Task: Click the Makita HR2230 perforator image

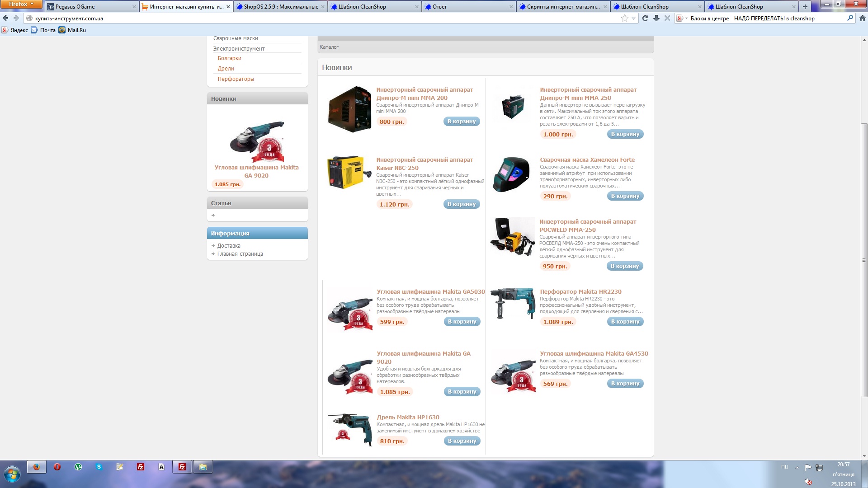Action: tap(513, 303)
